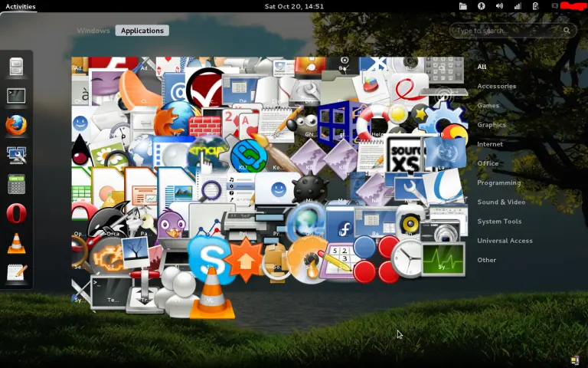The image size is (588, 368).
Task: Open the Zenmap icon
Action: point(208,153)
